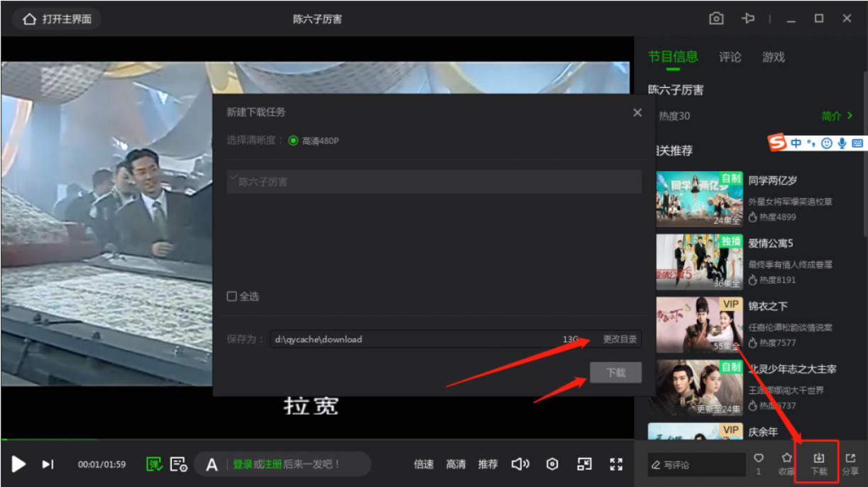Play the video
Image resolution: width=868 pixels, height=487 pixels.
point(18,464)
